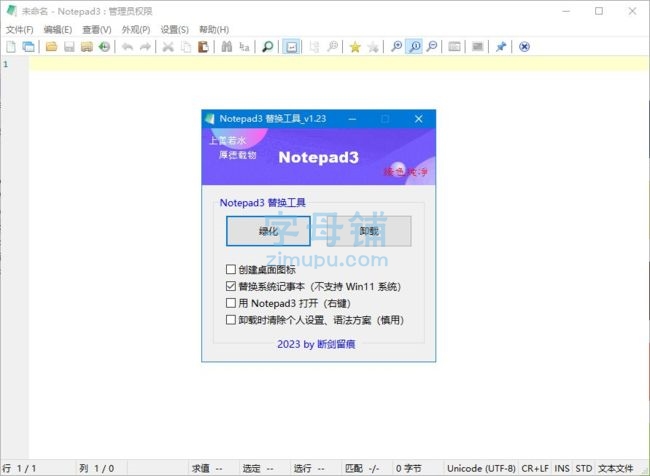
Task: Toggle INS mode in status bar
Action: [x=562, y=469]
